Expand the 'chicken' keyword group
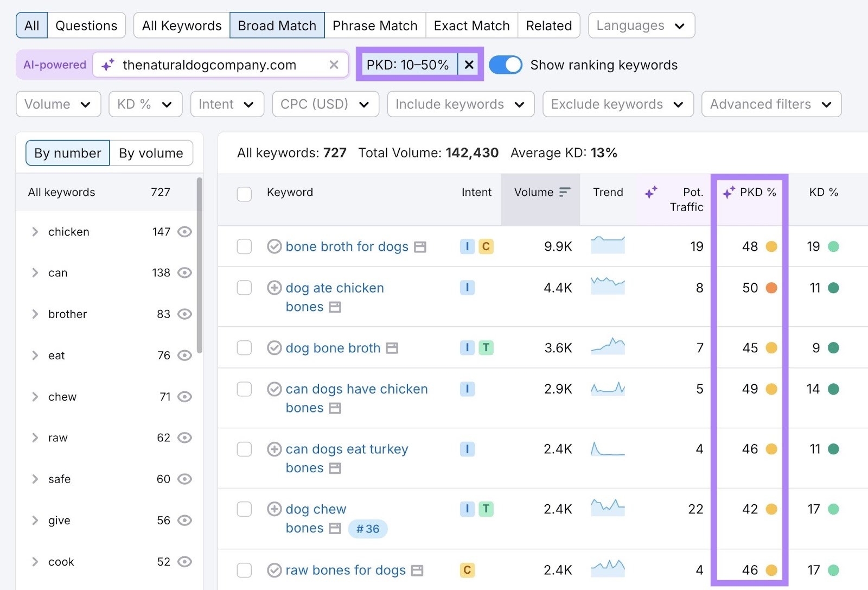 pyautogui.click(x=35, y=232)
